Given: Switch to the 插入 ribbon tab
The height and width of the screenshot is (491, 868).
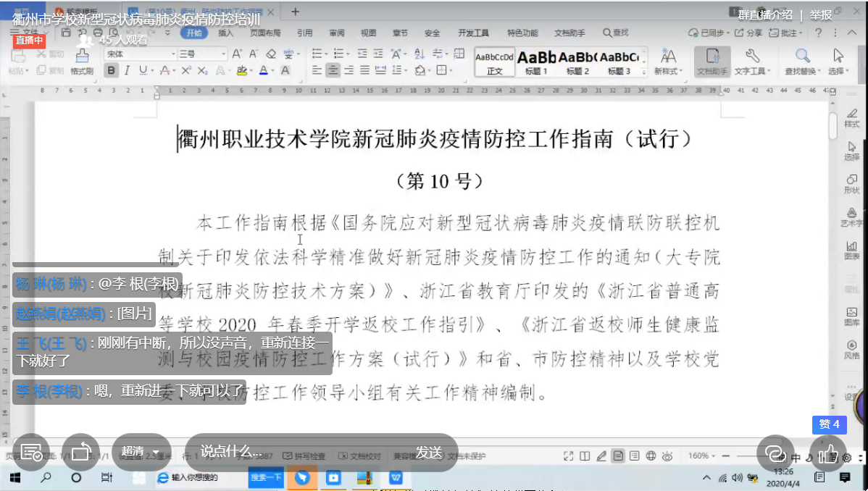Looking at the screenshot, I should (226, 33).
